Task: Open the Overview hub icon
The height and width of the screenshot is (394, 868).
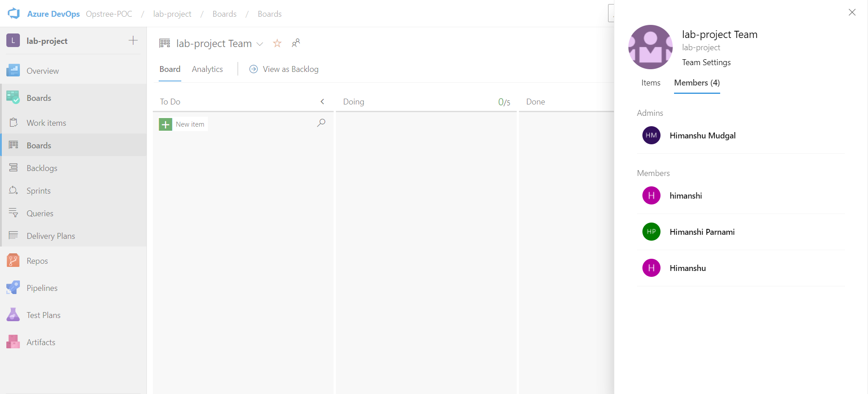Action: click(x=13, y=71)
